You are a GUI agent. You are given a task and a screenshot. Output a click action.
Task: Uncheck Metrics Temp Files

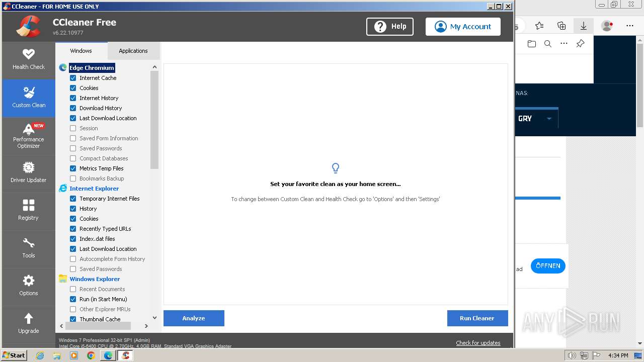pyautogui.click(x=73, y=168)
